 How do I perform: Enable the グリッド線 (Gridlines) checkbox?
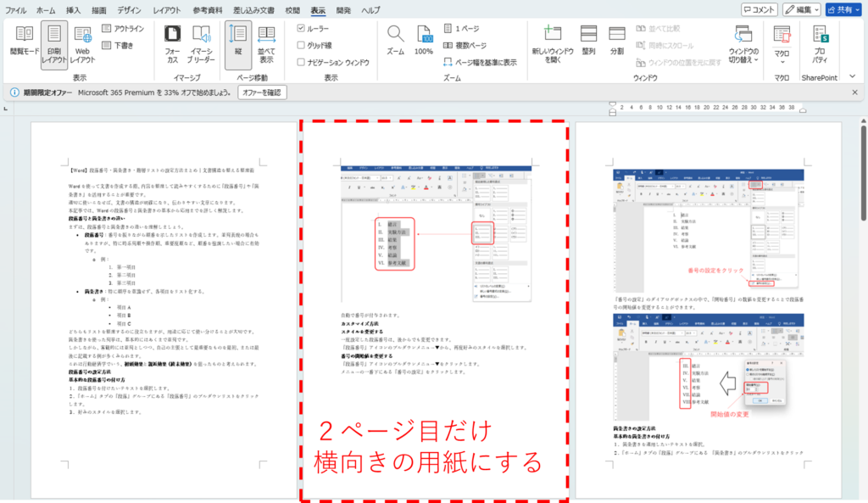[x=302, y=45]
